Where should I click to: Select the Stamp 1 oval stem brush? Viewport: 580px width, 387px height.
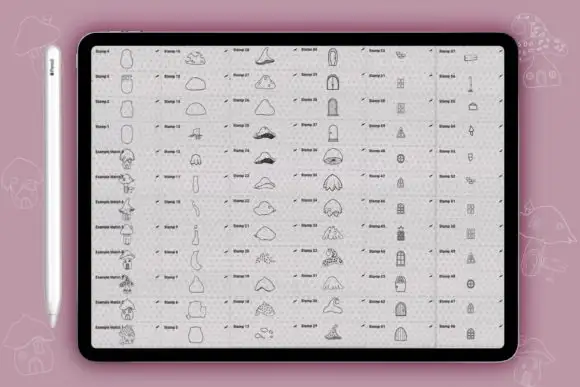coord(127,134)
